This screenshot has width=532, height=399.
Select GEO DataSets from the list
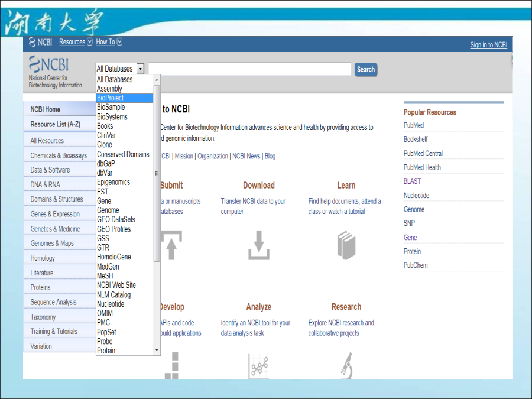click(x=125, y=219)
